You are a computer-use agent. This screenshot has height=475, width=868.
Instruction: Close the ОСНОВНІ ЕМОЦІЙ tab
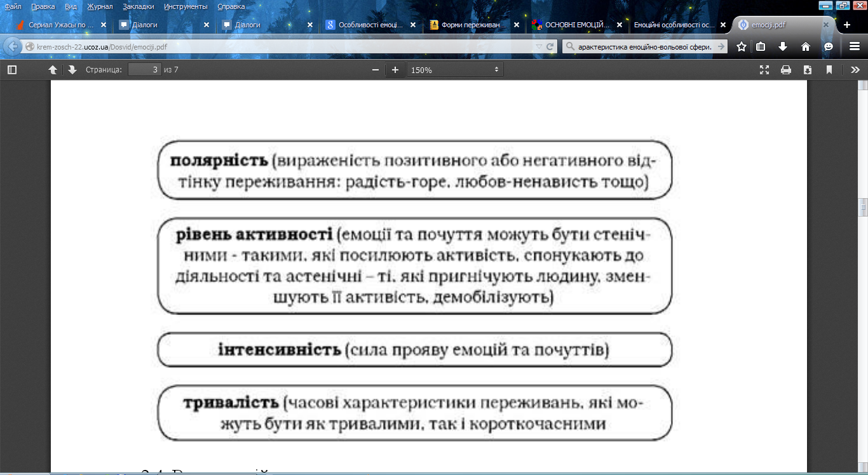point(620,25)
